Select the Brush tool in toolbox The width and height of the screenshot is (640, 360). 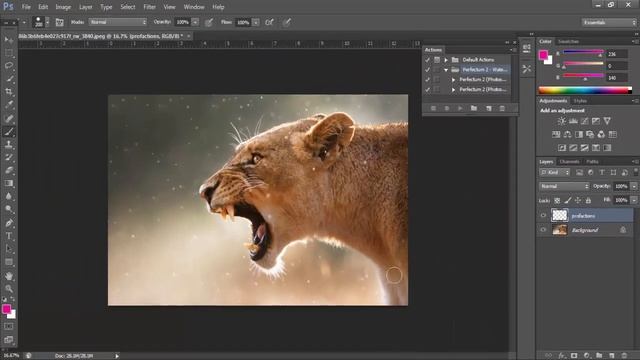(9, 131)
